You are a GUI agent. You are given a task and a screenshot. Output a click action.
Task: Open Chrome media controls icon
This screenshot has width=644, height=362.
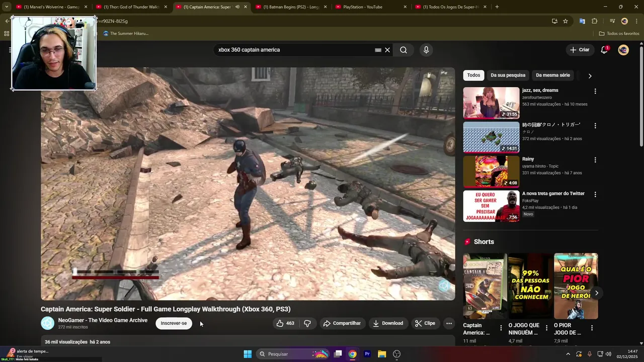[x=612, y=21]
